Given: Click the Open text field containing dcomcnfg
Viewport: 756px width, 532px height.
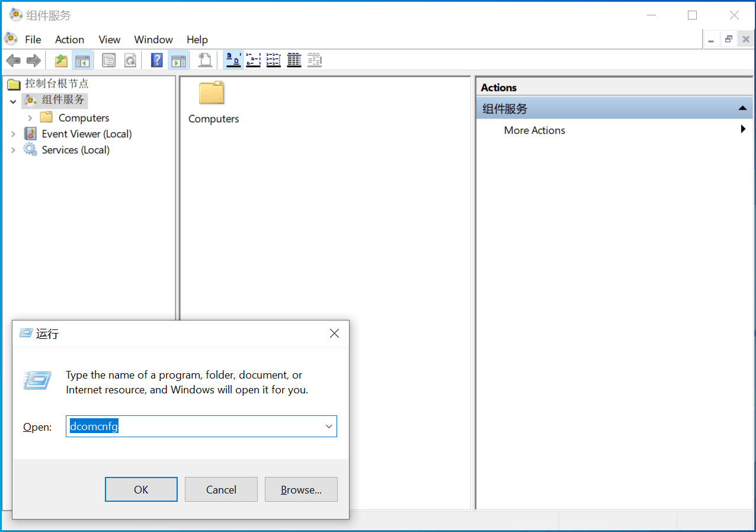Looking at the screenshot, I should (x=196, y=427).
